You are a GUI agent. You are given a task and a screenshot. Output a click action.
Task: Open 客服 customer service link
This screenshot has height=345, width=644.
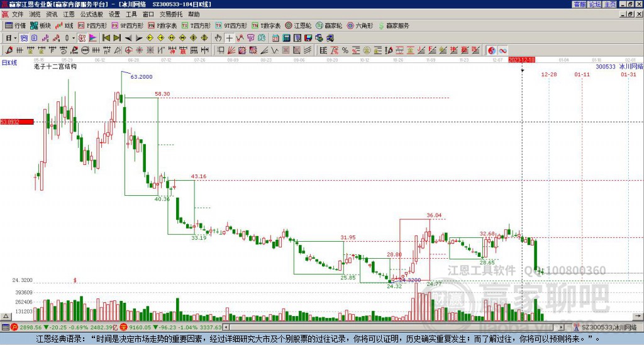pyautogui.click(x=579, y=4)
